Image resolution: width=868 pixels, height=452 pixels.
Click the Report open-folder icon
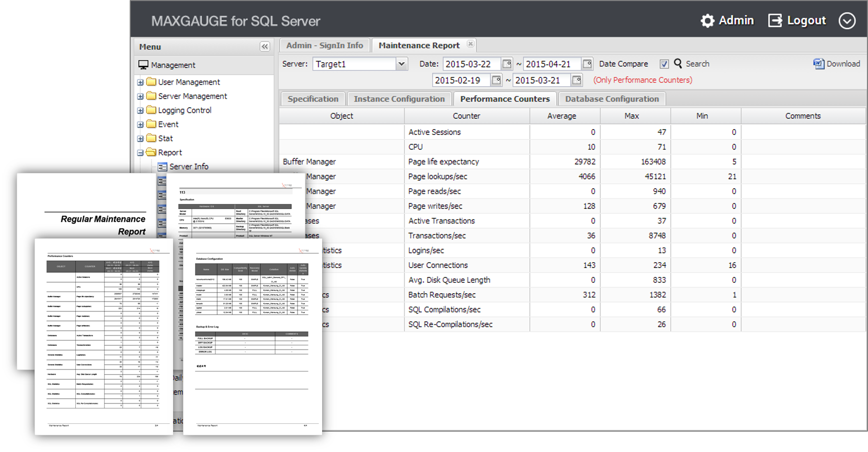coord(152,152)
